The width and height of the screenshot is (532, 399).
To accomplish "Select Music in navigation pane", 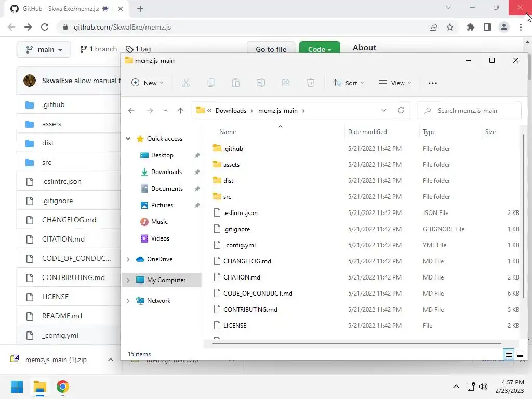I will (x=159, y=222).
